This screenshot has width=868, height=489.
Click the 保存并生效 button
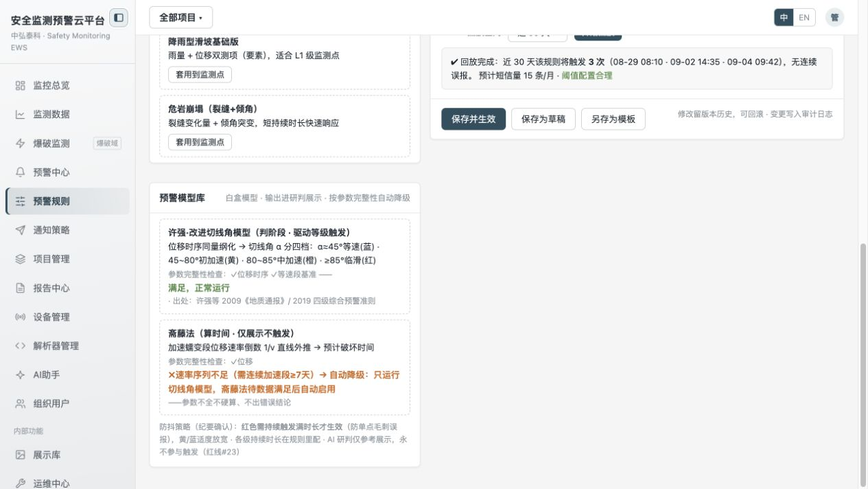click(473, 119)
